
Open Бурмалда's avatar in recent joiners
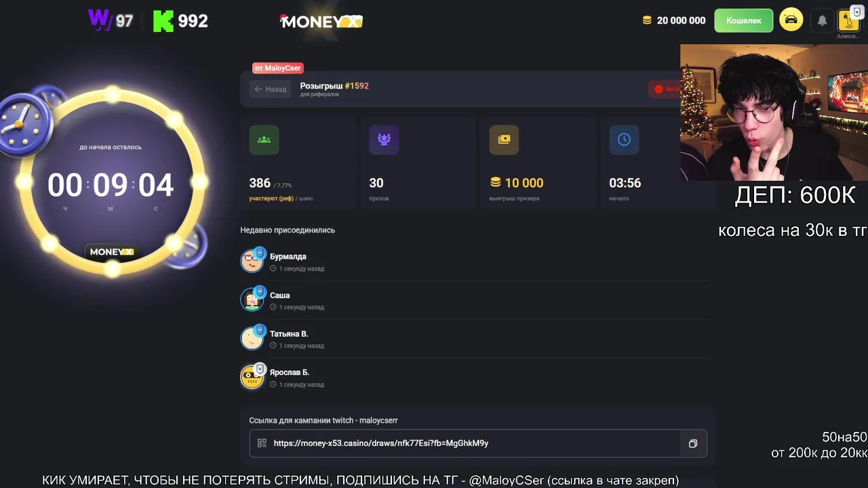pos(252,260)
